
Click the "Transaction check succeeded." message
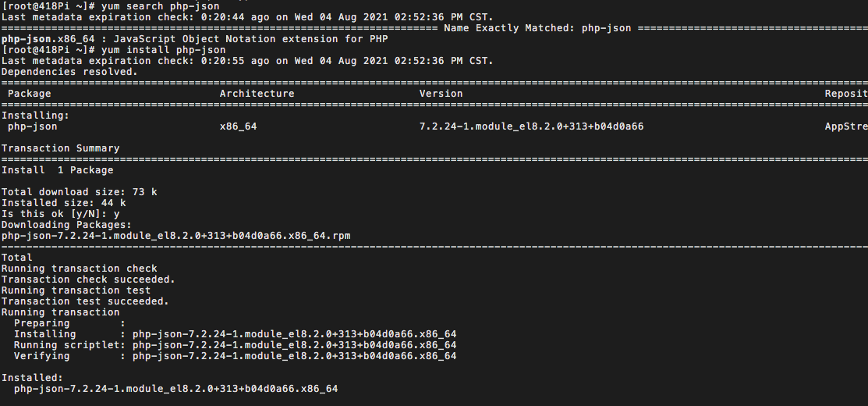tap(88, 280)
